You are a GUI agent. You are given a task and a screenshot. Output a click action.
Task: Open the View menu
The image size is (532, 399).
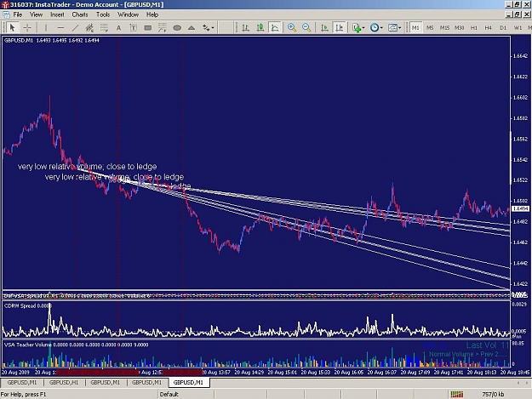36,14
